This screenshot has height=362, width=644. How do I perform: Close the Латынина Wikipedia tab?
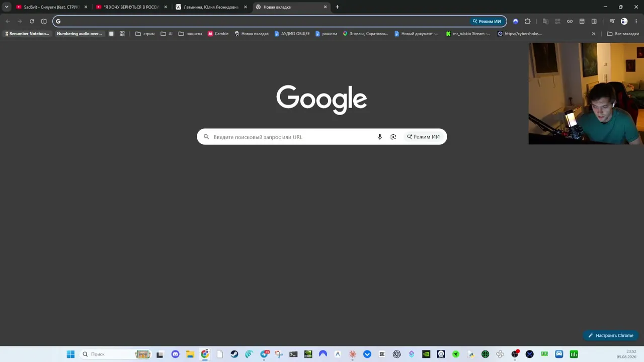[x=246, y=7]
